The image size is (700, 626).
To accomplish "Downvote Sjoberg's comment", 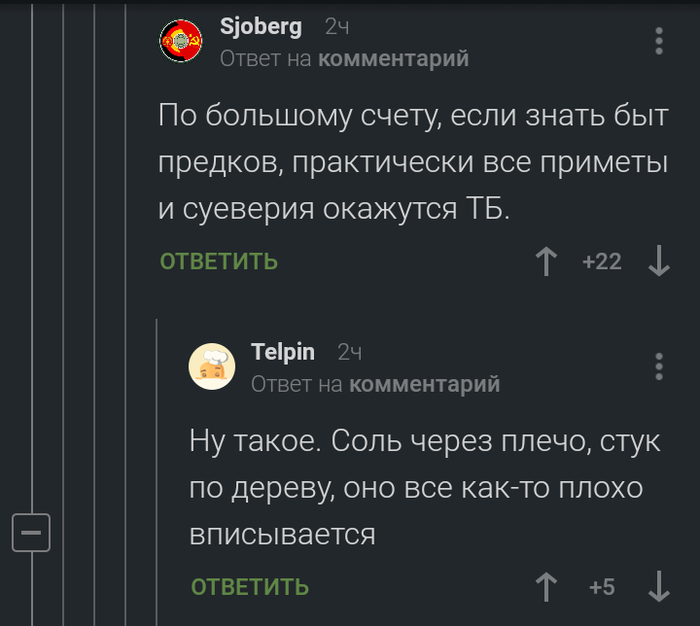I will [658, 262].
